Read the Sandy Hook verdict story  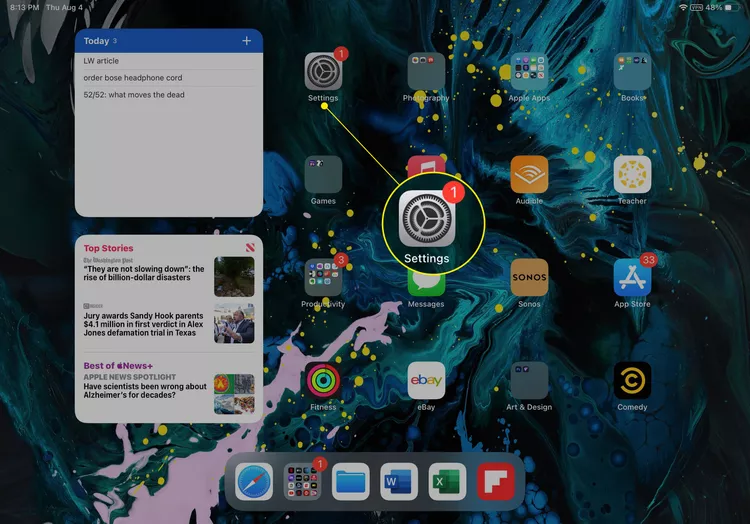pyautogui.click(x=143, y=324)
